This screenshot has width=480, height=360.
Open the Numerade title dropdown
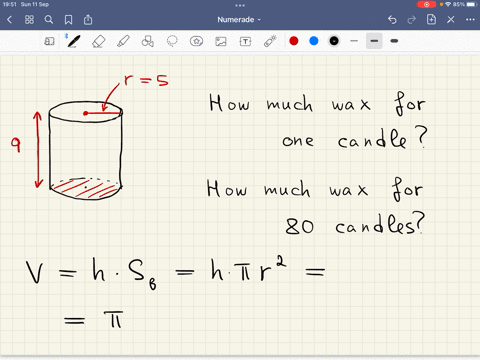(x=239, y=20)
